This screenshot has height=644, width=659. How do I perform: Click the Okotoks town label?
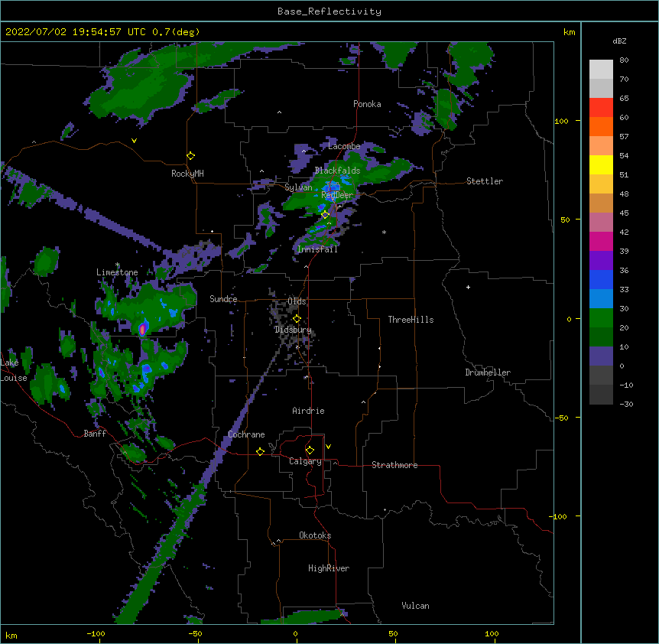[x=315, y=535]
